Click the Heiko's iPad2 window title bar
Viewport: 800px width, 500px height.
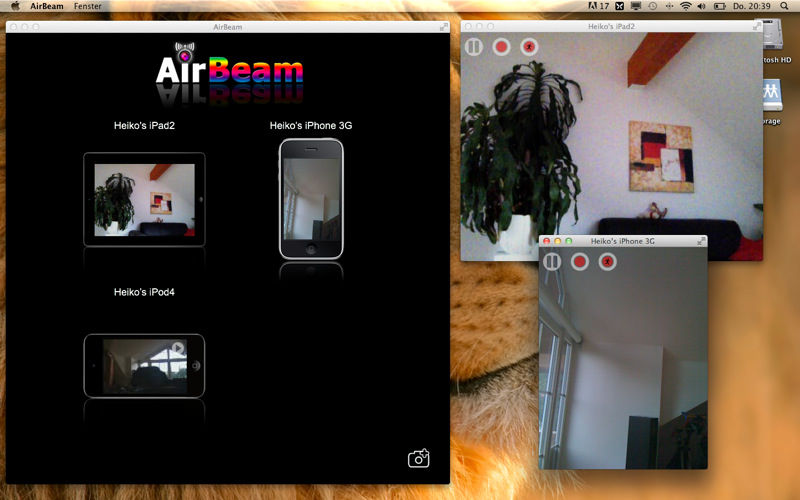point(611,26)
